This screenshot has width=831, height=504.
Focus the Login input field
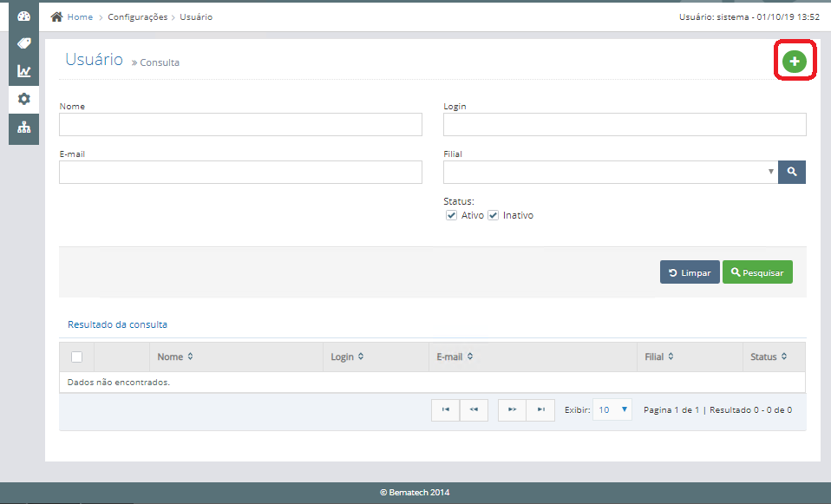point(625,125)
